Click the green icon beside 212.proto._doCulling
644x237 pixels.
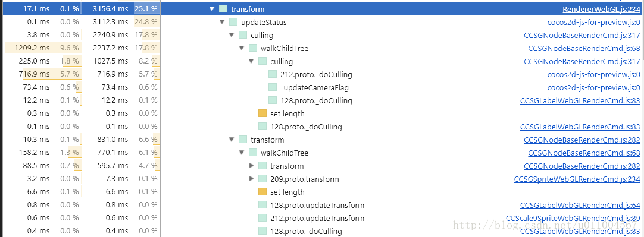(273, 75)
